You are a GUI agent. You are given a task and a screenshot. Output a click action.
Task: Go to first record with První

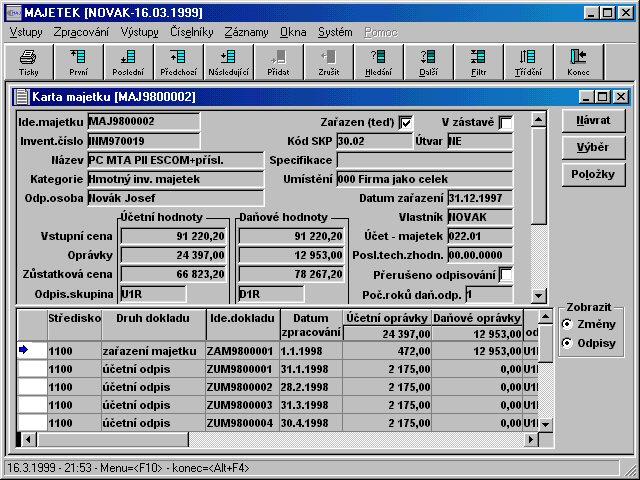pos(79,61)
